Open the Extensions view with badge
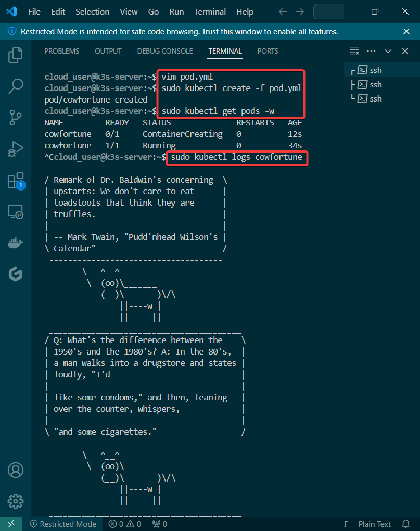Image resolution: width=420 pixels, height=531 pixels. click(x=16, y=181)
